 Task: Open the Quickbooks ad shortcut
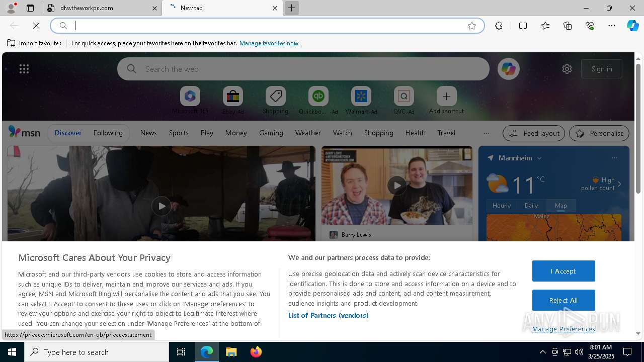coord(318,100)
